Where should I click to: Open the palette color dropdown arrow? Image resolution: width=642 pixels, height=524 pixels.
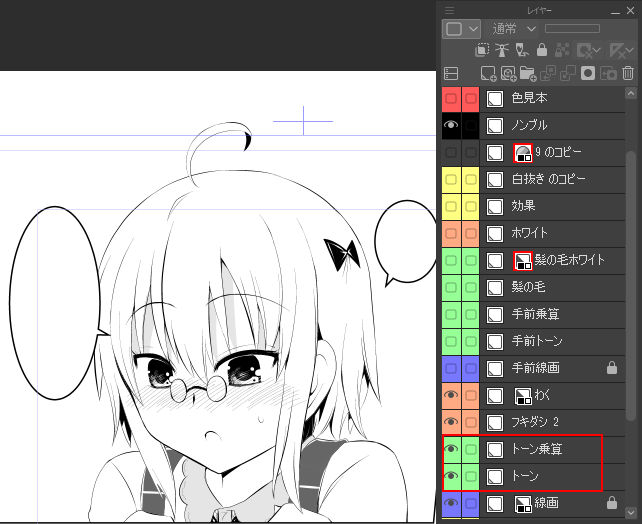pos(473,29)
